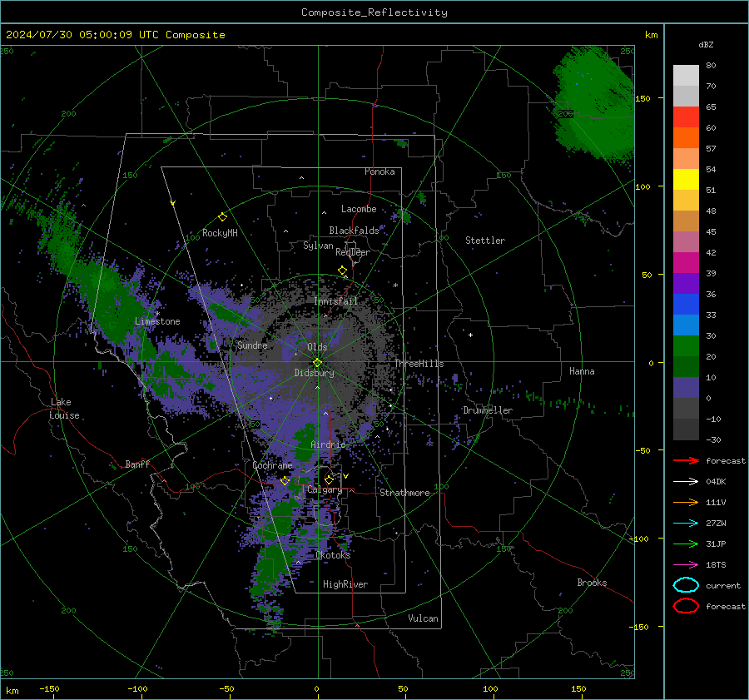Select the blue 36 dBZ color swatch
Image resolution: width=749 pixels, height=700 pixels.
686,304
